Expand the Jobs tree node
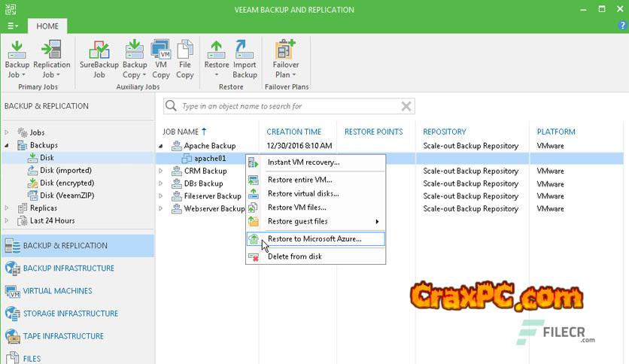Viewport: 629px width, 364px height. 7,132
